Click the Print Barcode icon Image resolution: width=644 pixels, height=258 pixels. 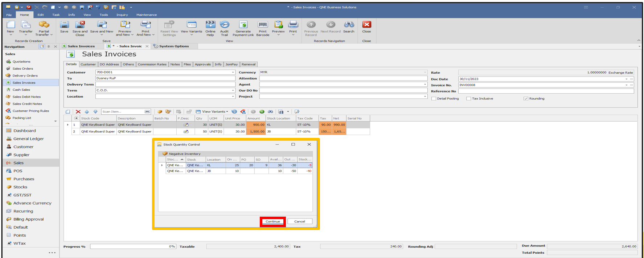pyautogui.click(x=263, y=25)
